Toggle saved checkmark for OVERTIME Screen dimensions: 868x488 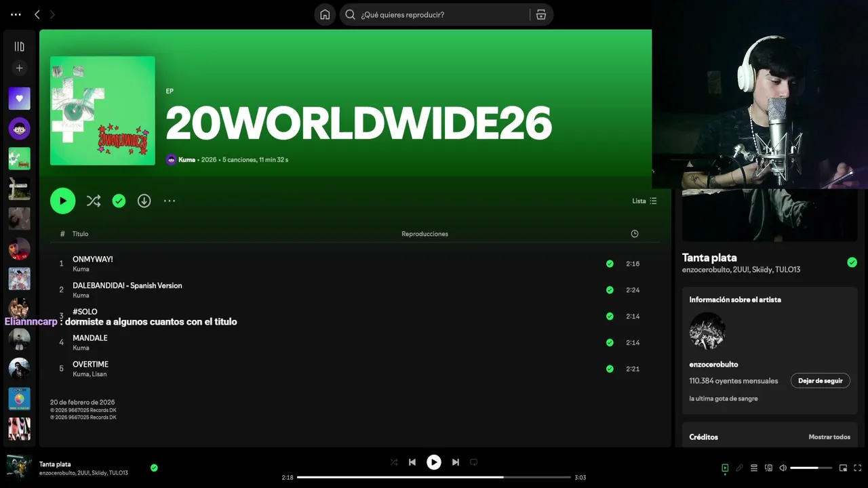610,369
